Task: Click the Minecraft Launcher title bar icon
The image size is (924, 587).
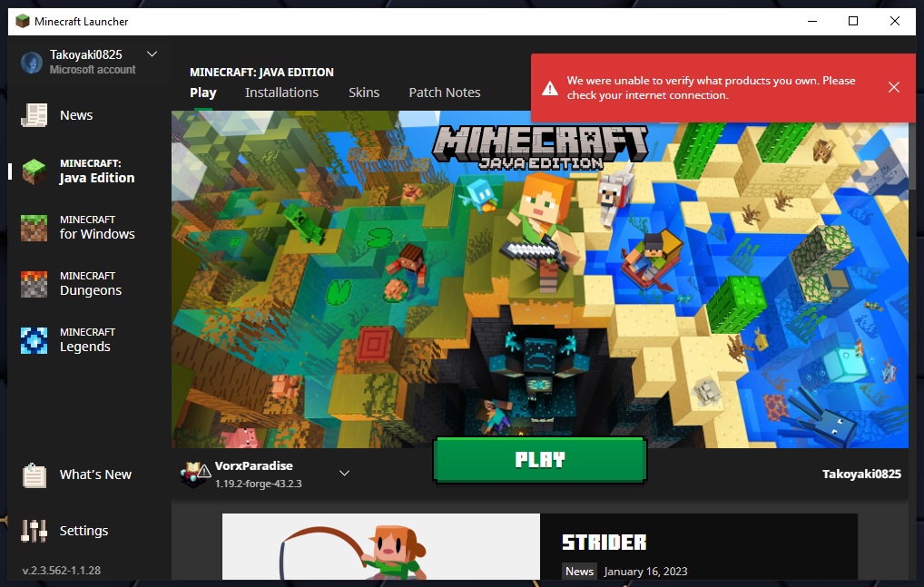Action: (23, 22)
